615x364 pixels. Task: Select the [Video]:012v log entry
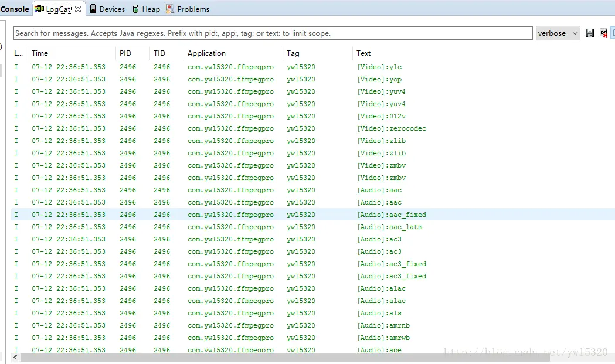tap(312, 116)
